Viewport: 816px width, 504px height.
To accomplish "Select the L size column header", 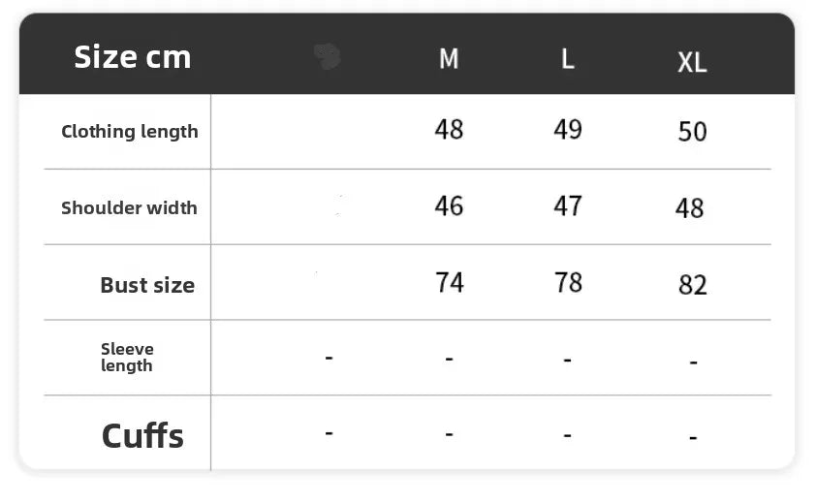I will (568, 59).
